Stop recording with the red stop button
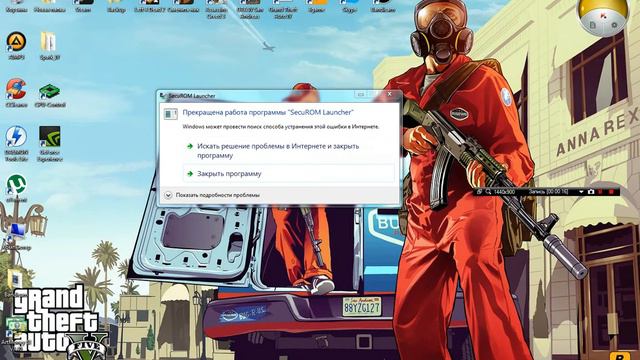Image resolution: width=640 pixels, height=360 pixels. [611, 191]
